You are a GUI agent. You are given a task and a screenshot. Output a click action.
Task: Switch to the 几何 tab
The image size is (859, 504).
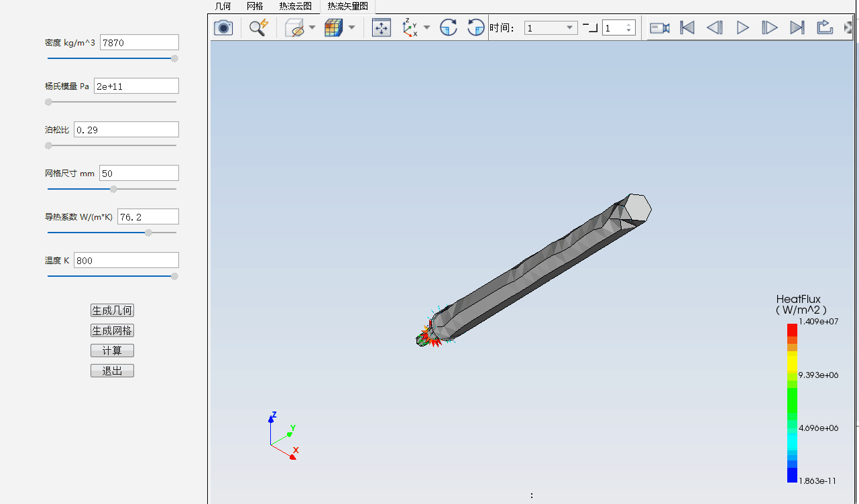[223, 6]
